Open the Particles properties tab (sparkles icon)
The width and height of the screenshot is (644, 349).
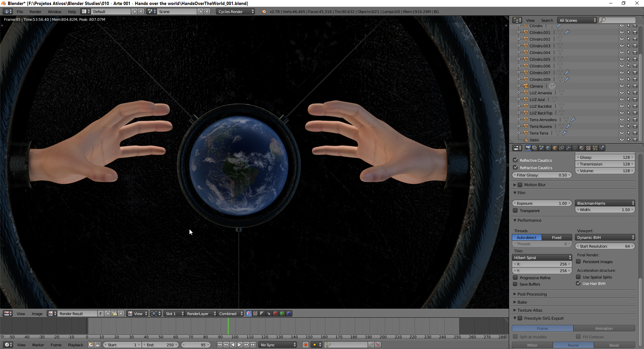(595, 148)
